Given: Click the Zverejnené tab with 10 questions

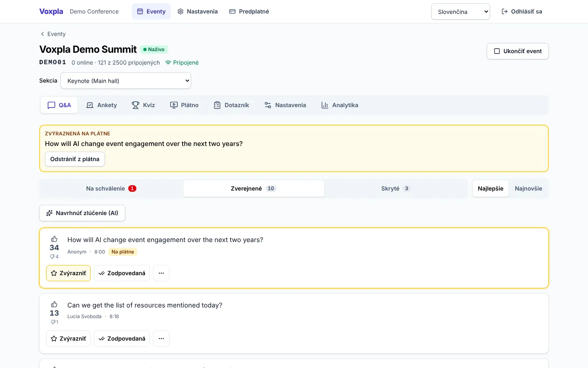Looking at the screenshot, I should (254, 188).
